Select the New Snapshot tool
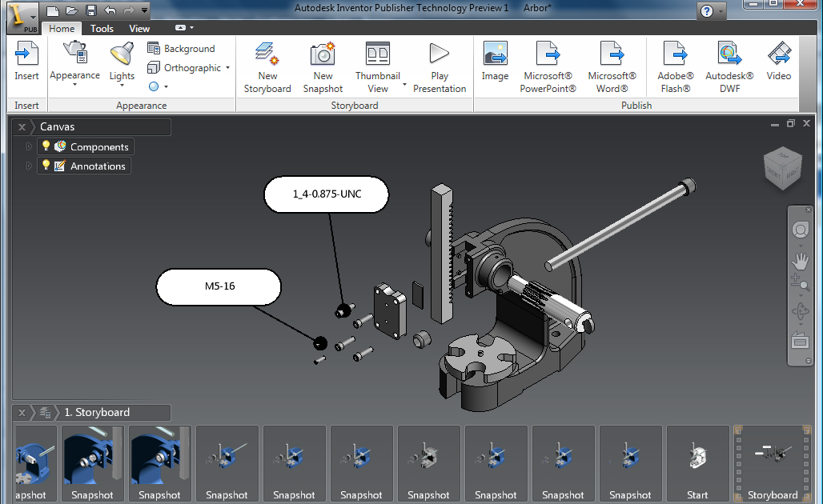 [323, 66]
